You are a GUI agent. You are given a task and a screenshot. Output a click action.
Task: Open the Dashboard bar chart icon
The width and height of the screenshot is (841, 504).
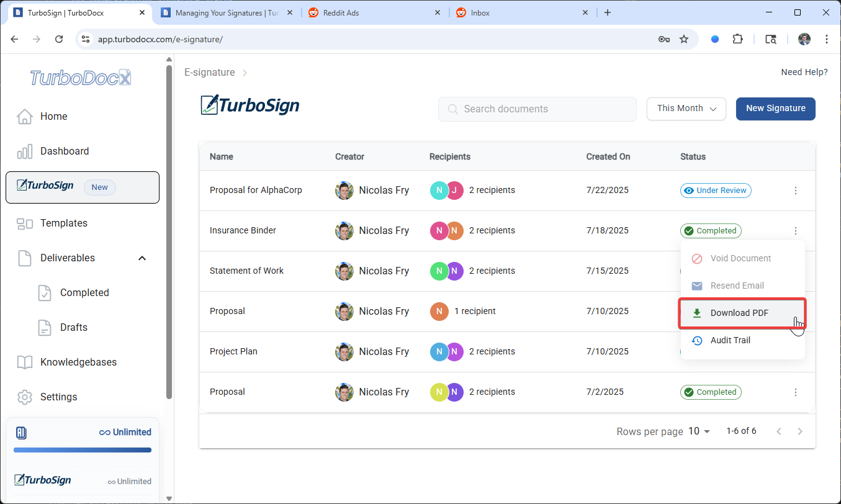[25, 151]
